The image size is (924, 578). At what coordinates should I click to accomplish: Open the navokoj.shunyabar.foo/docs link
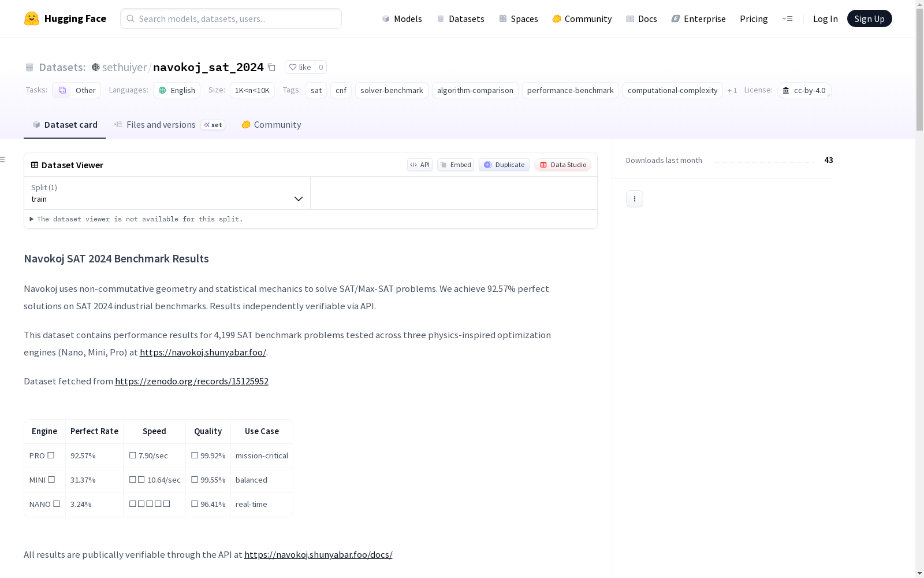[x=318, y=554]
